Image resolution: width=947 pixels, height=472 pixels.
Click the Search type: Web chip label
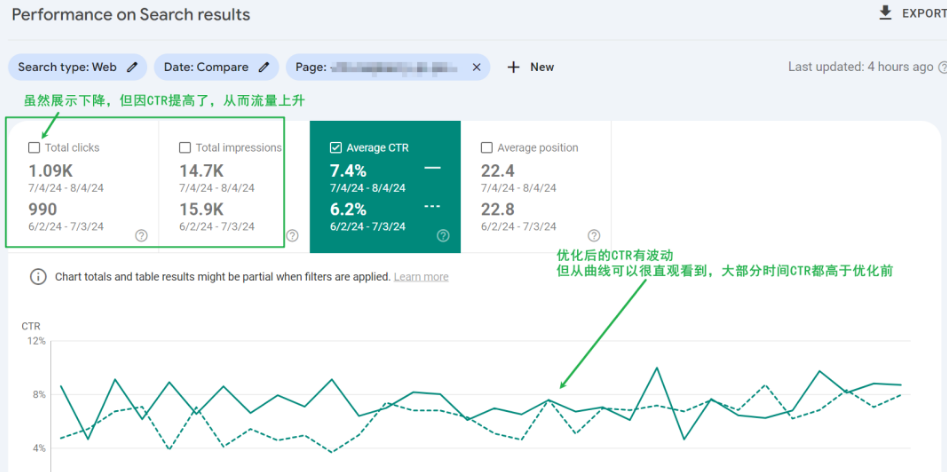67,67
